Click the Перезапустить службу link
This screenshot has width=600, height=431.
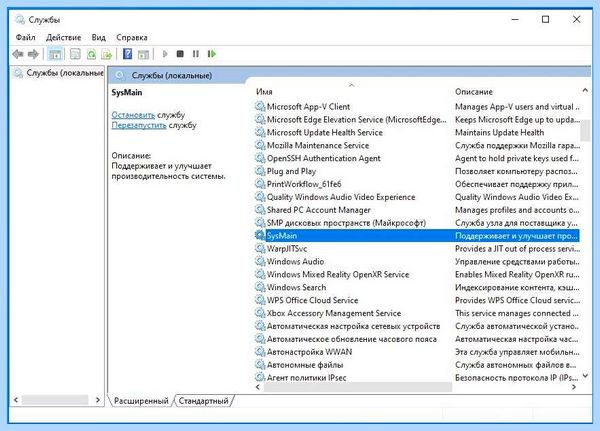click(139, 125)
